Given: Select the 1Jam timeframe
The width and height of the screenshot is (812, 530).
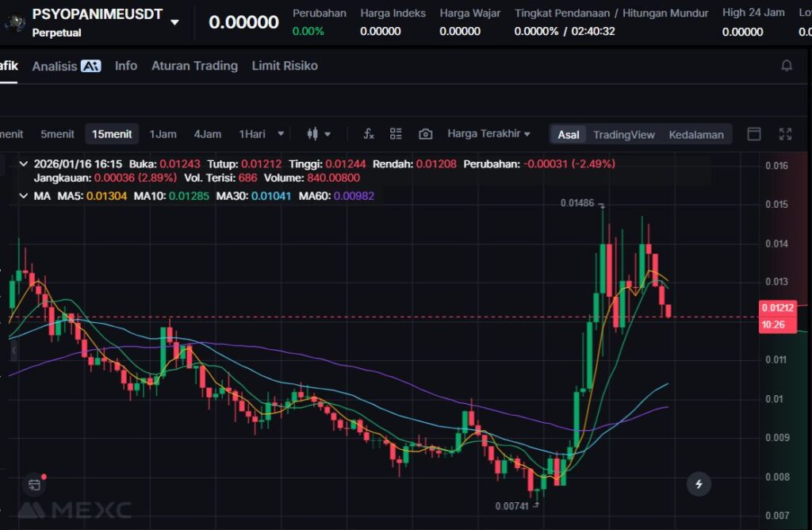Looking at the screenshot, I should tap(163, 134).
